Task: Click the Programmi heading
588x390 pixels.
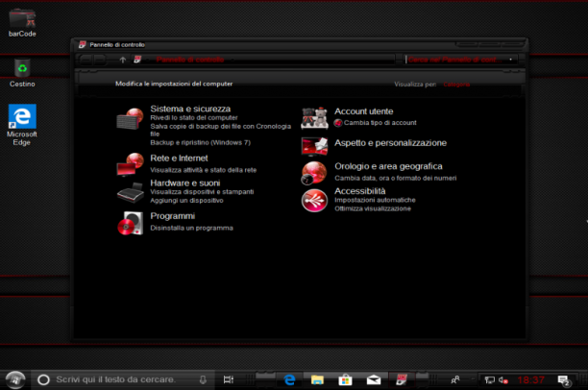Action: (173, 216)
